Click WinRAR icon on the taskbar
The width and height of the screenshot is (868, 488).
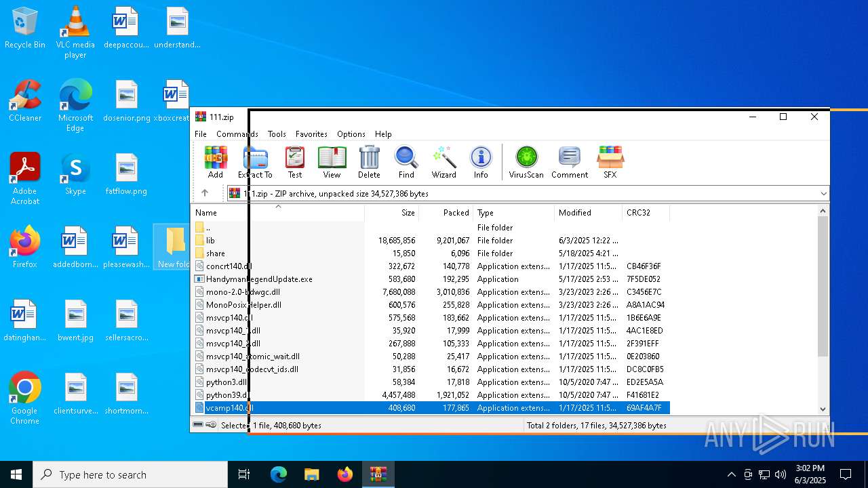tap(378, 474)
